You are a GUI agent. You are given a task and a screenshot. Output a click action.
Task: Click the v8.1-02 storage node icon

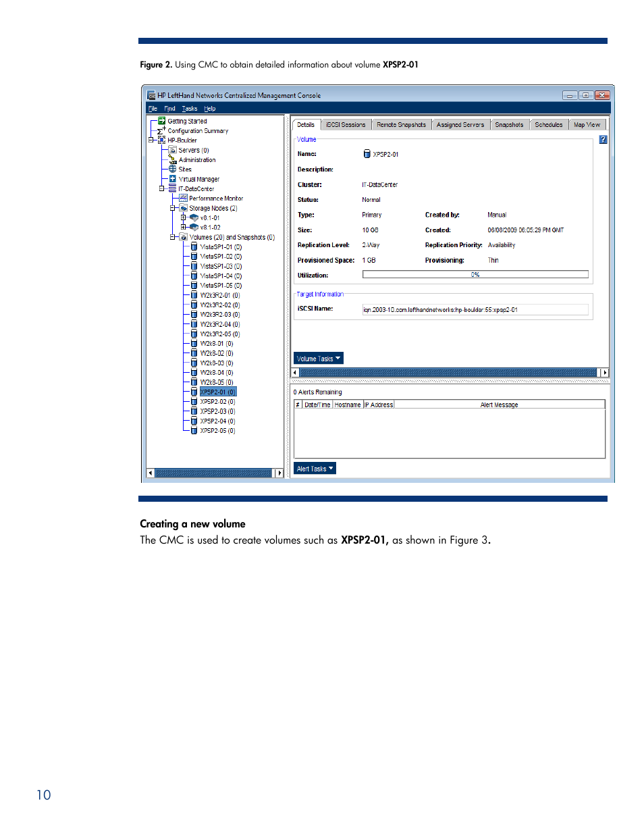click(194, 227)
